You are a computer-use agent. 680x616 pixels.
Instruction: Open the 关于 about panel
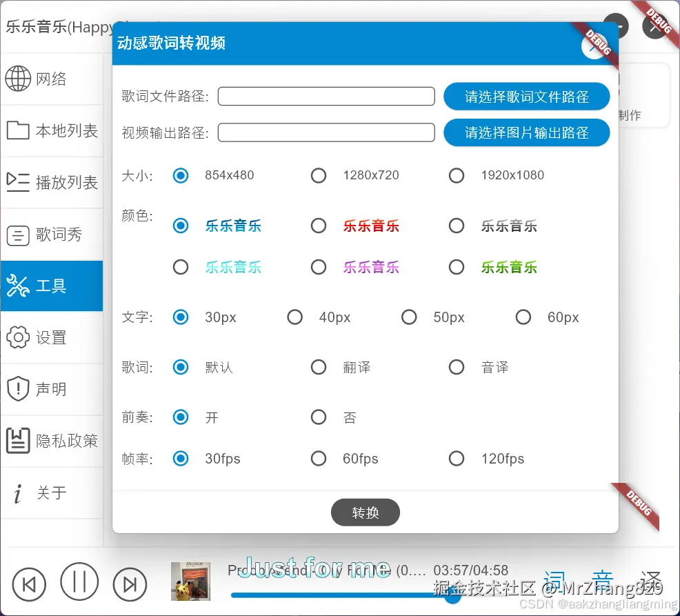52,493
